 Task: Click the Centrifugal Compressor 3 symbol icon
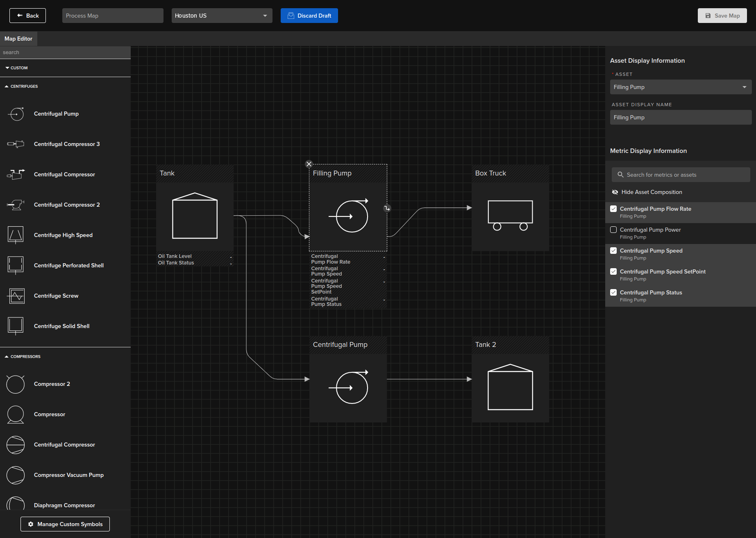point(16,144)
